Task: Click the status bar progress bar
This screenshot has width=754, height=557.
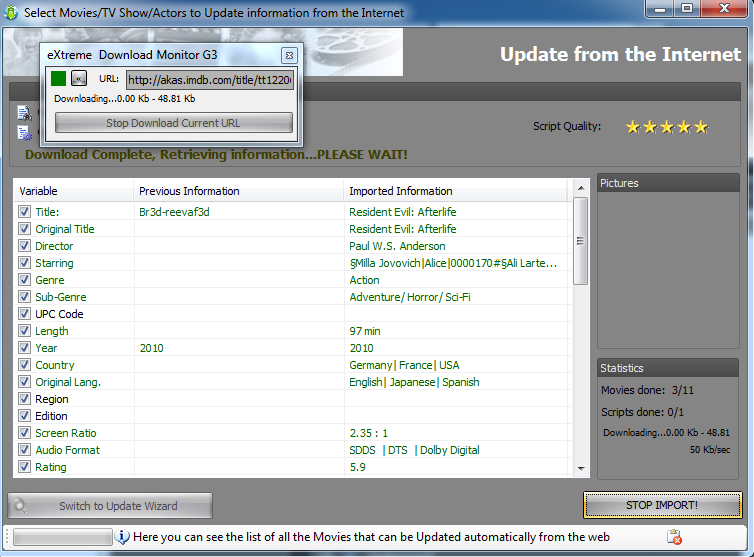Action: point(63,537)
